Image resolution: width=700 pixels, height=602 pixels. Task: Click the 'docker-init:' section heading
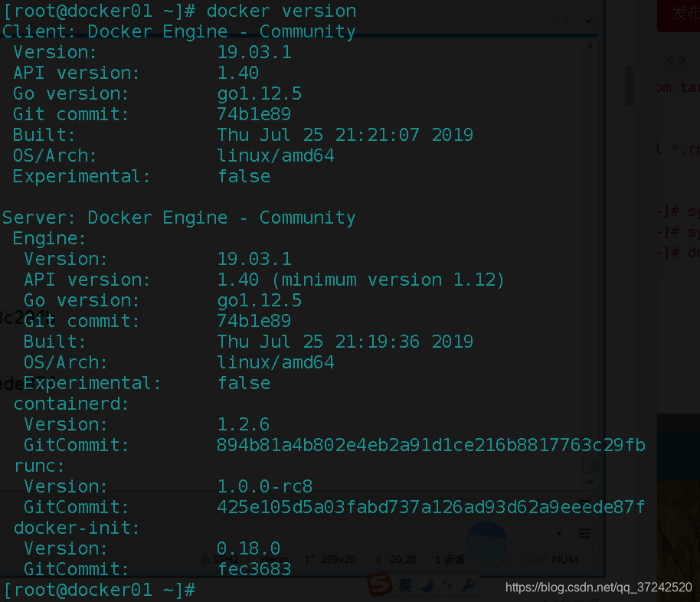tap(77, 528)
